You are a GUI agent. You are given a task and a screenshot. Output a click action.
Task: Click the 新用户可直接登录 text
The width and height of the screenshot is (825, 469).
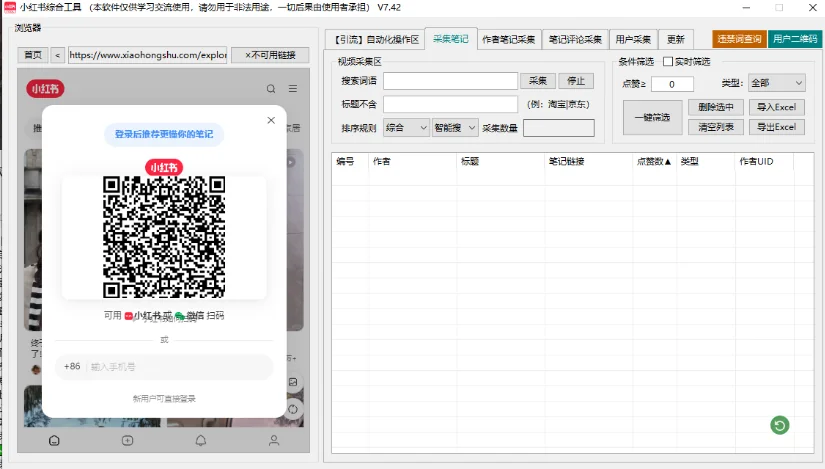coord(164,398)
